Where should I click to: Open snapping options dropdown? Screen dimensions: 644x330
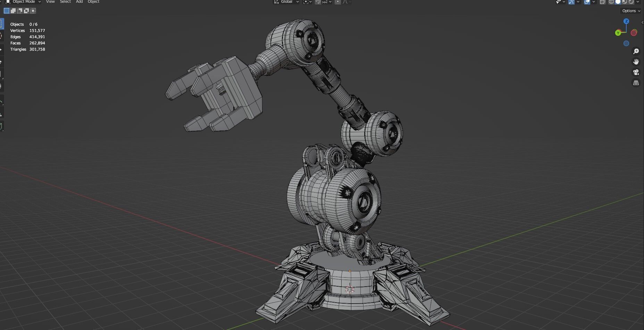point(327,2)
